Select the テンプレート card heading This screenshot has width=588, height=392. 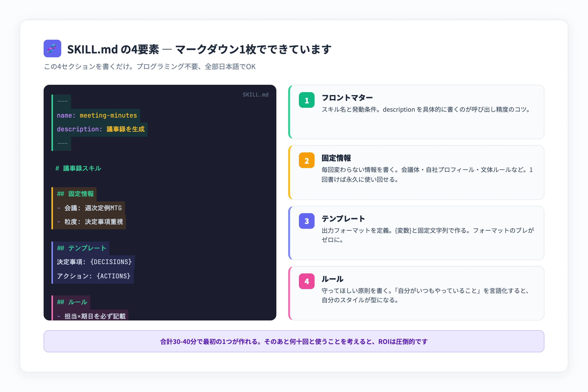coord(343,219)
